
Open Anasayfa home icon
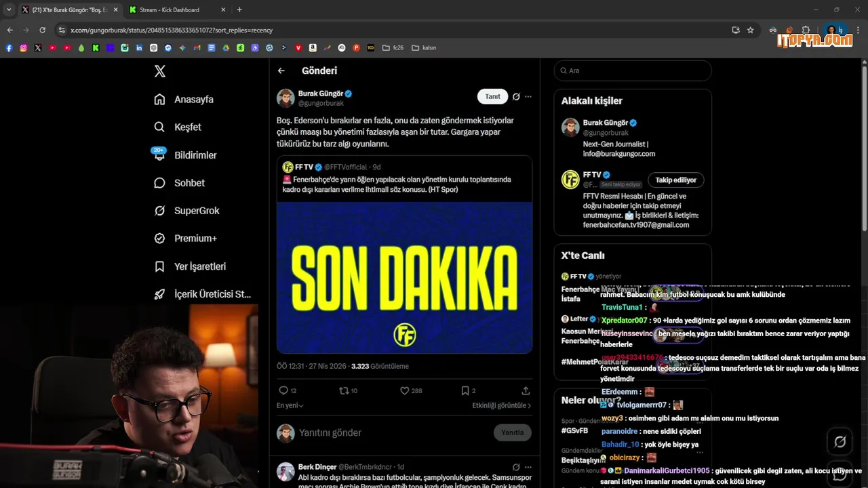(x=159, y=99)
